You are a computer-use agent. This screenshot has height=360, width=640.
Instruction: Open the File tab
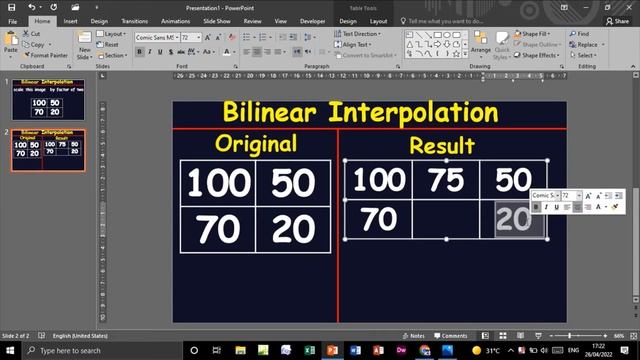tap(13, 21)
